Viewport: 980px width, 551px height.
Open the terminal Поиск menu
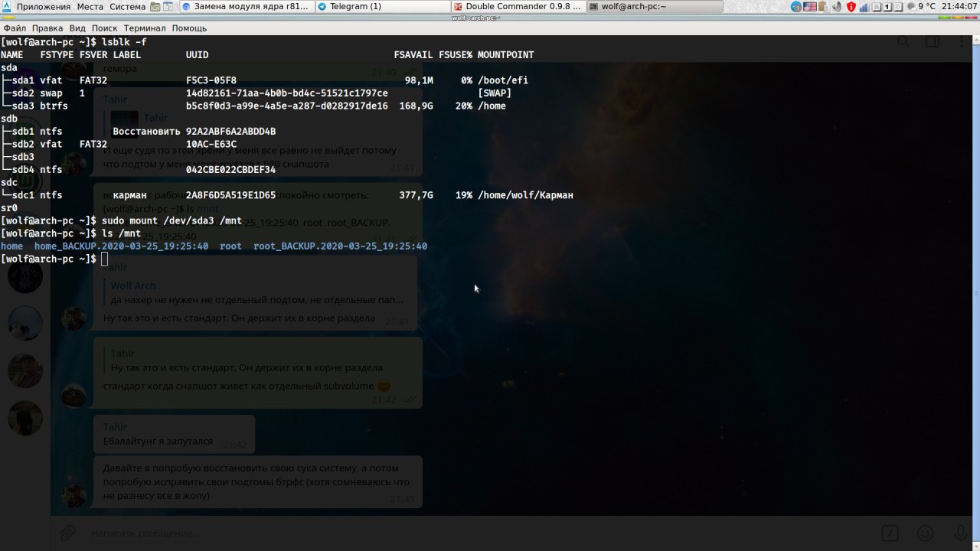click(x=105, y=28)
